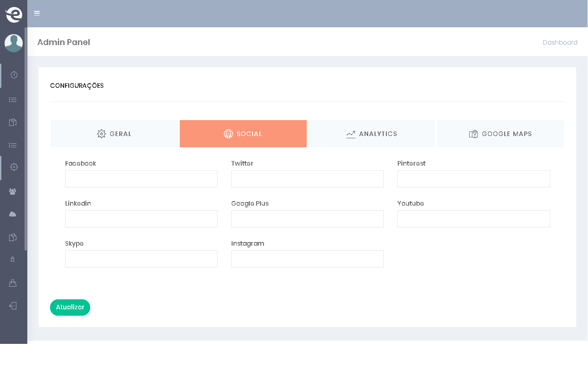Focus the Pinterest input field
Screen dimensions: 588x368
[x=474, y=179]
